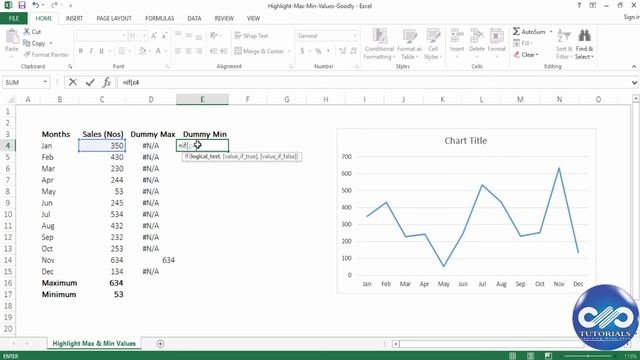Open the Name Box dropdown showing SUM
The width and height of the screenshot is (640, 360).
tap(45, 82)
